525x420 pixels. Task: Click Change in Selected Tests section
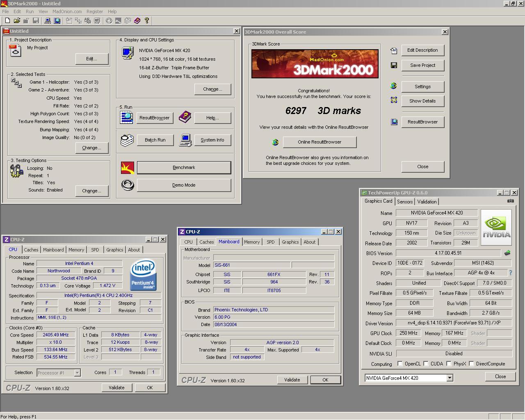(92, 148)
